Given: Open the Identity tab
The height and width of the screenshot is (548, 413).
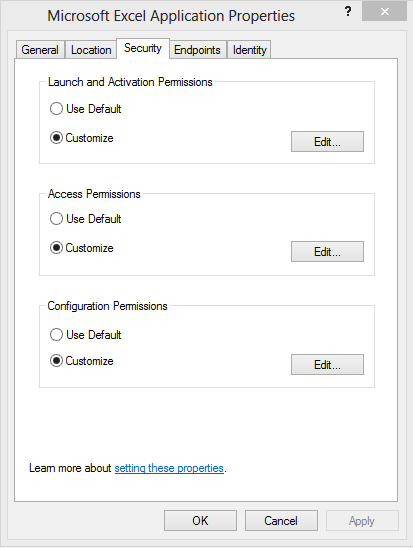Looking at the screenshot, I should pos(249,50).
